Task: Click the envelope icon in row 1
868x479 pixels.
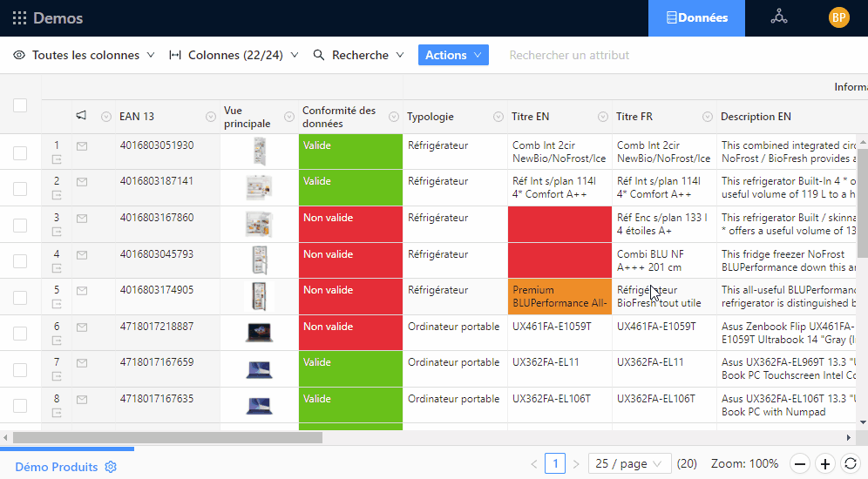Action: [x=82, y=146]
